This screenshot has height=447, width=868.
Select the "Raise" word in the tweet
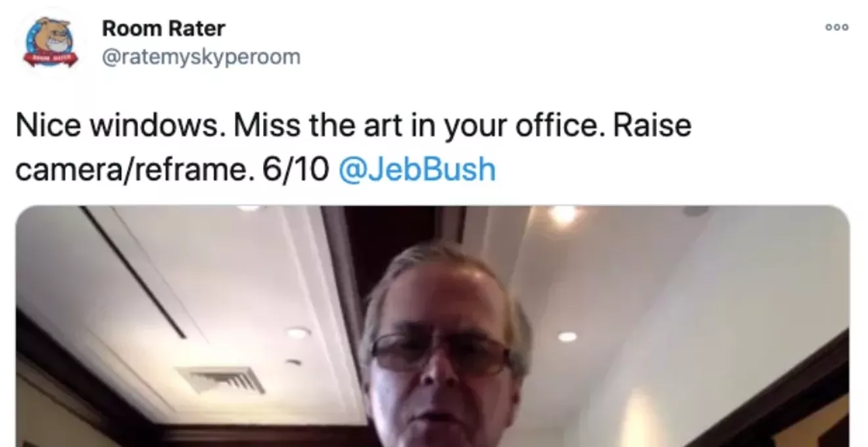point(651,126)
